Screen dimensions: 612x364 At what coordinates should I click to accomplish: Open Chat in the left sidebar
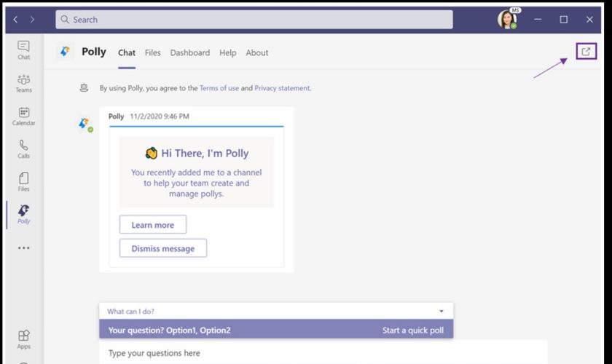pyautogui.click(x=23, y=50)
